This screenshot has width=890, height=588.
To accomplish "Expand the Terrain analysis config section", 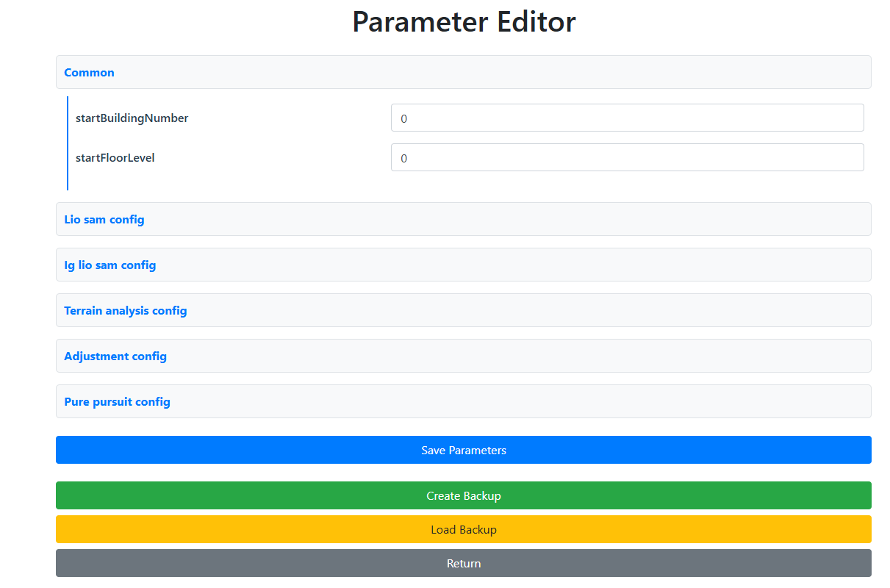I will click(x=463, y=310).
